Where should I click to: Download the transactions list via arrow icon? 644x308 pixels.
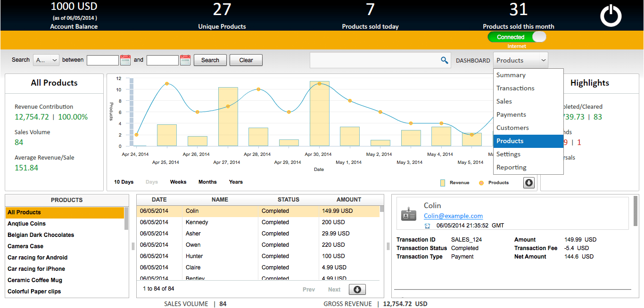pyautogui.click(x=357, y=289)
